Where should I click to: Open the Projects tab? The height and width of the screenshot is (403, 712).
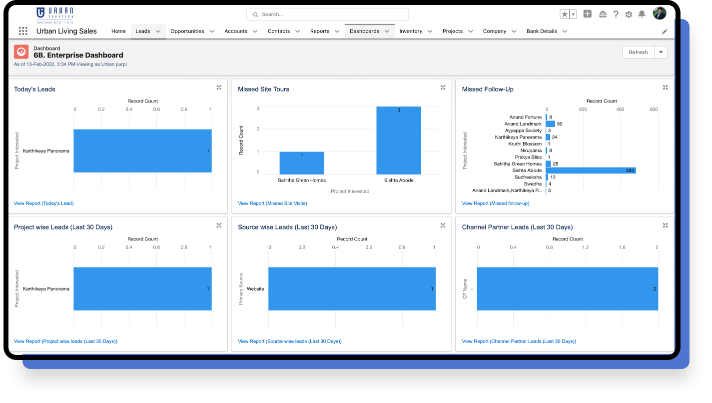[x=452, y=31]
